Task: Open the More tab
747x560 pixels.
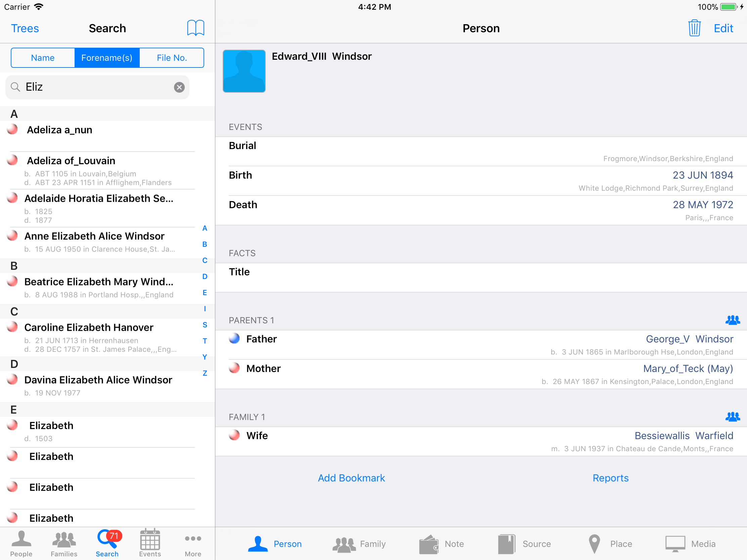Action: pyautogui.click(x=193, y=543)
